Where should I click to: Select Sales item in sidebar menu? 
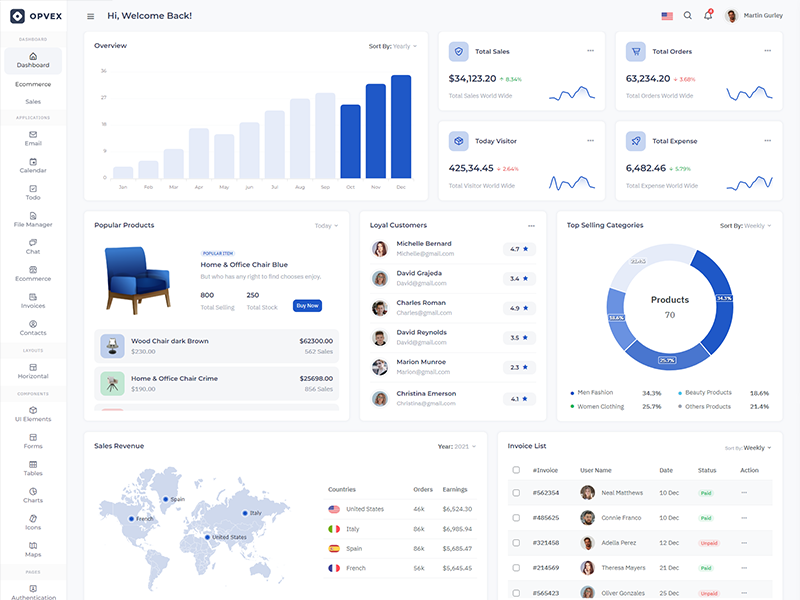(33, 101)
